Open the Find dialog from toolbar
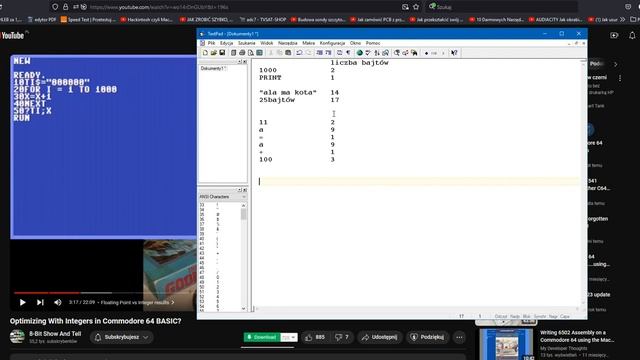The width and height of the screenshot is (640, 360). click(396, 53)
